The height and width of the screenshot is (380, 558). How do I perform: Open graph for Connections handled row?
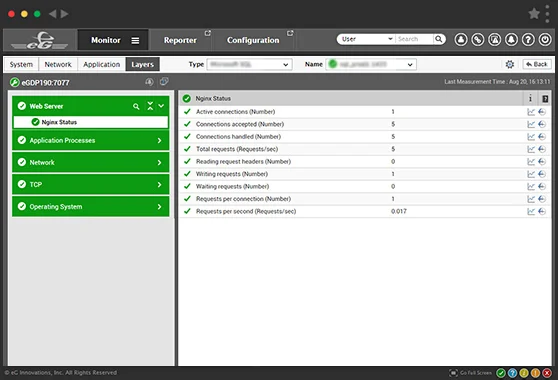(531, 137)
